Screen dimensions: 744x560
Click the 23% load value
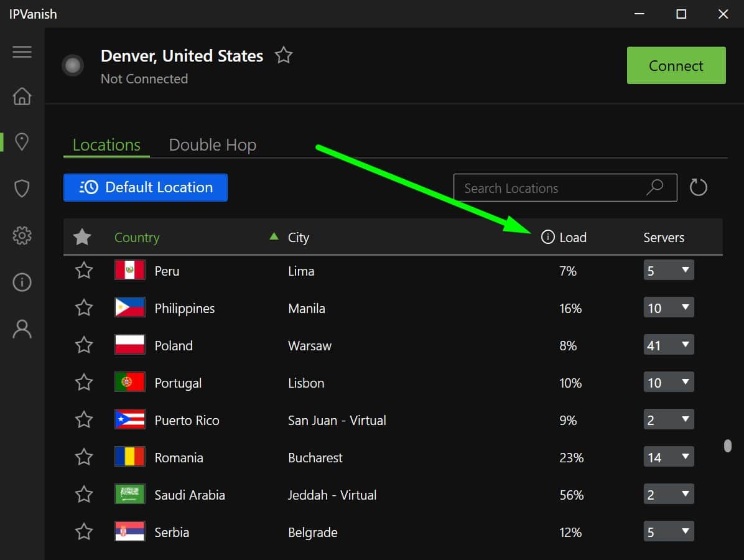click(571, 457)
